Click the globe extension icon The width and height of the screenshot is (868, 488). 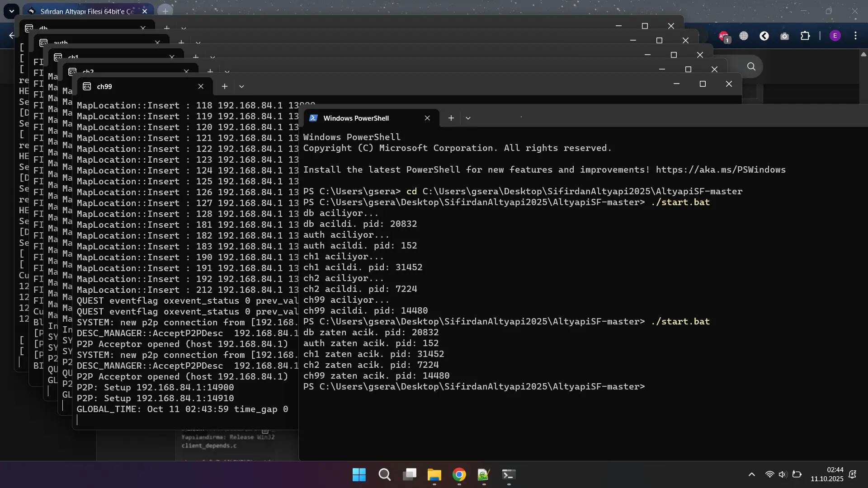pos(744,36)
